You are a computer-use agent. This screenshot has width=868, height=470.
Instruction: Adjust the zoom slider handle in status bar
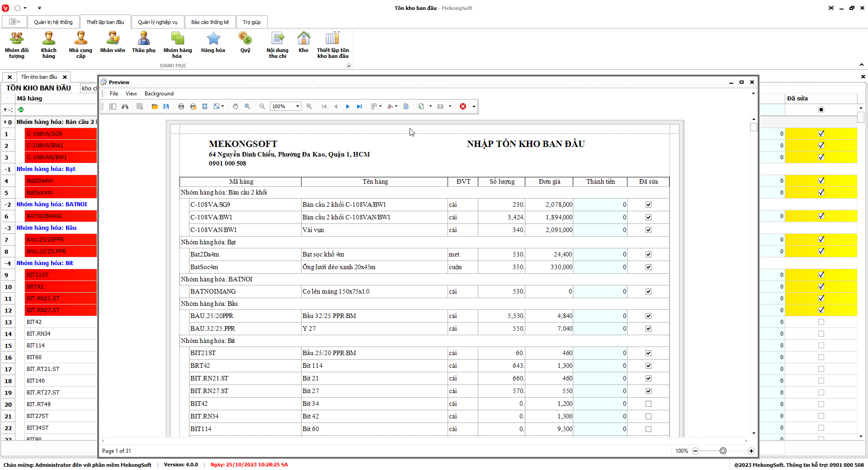[x=723, y=451]
